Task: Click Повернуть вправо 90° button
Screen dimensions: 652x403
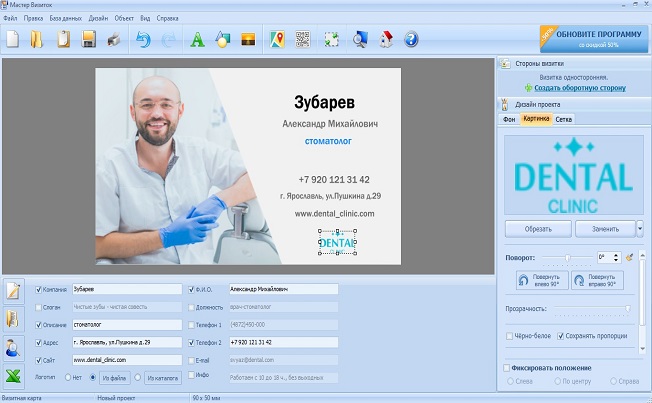Action: (x=597, y=280)
